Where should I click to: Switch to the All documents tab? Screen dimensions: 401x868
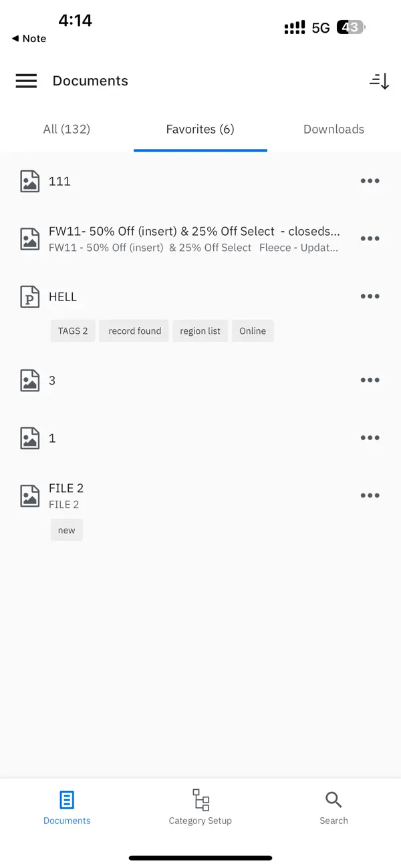[x=66, y=129]
